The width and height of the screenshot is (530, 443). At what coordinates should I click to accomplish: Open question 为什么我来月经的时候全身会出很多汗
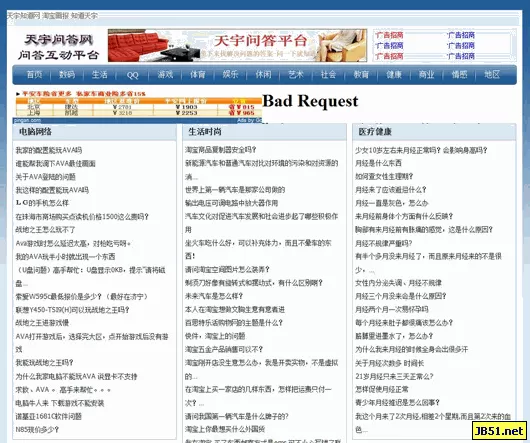[411, 349]
